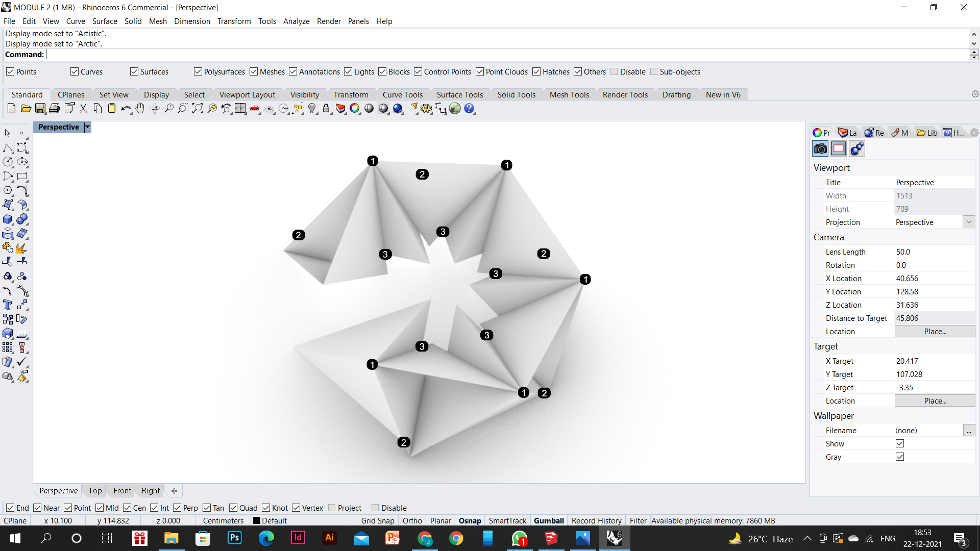Toggle the wallpaper Gray checkbox
Image resolution: width=980 pixels, height=551 pixels.
[x=899, y=457]
